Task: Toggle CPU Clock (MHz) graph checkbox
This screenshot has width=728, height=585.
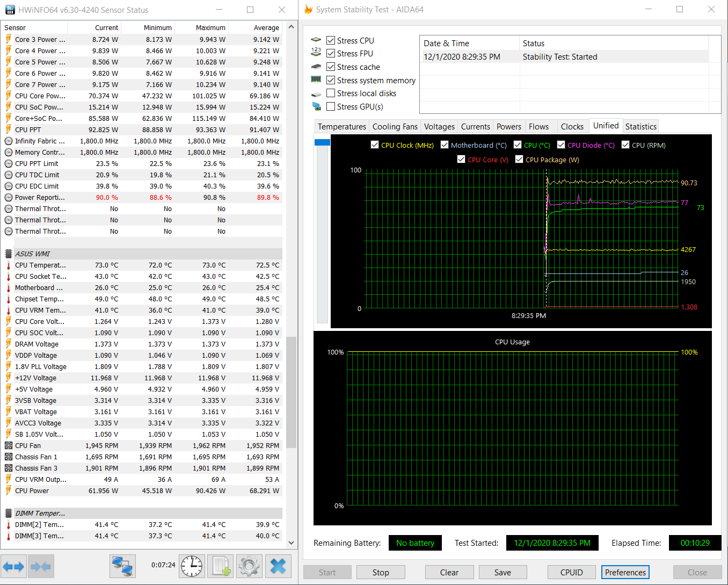Action: [x=375, y=145]
